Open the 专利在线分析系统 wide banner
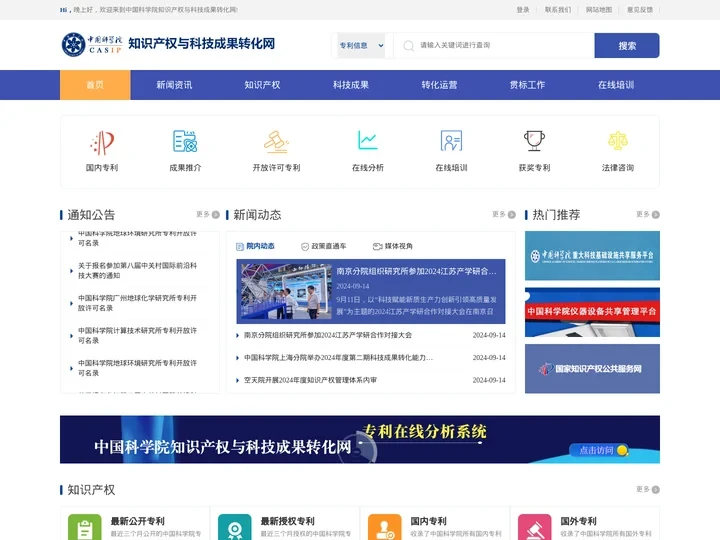The height and width of the screenshot is (540, 720). (x=360, y=439)
